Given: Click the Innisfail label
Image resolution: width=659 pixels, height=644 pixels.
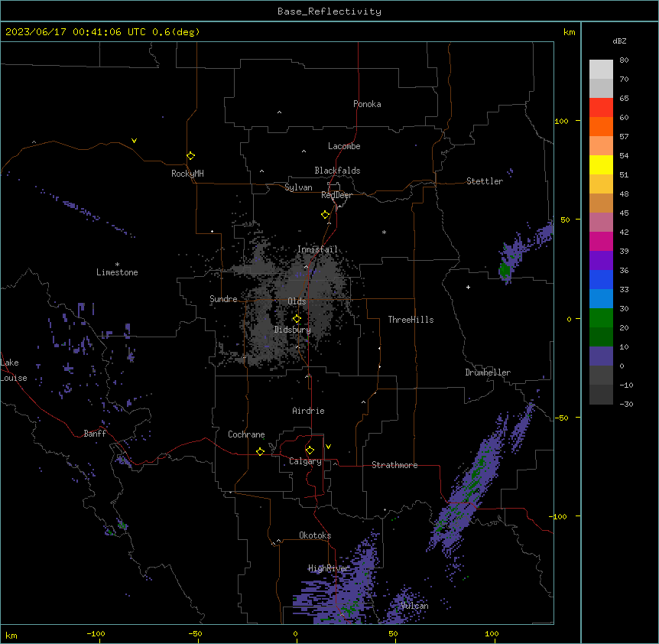Looking at the screenshot, I should click(x=317, y=249).
